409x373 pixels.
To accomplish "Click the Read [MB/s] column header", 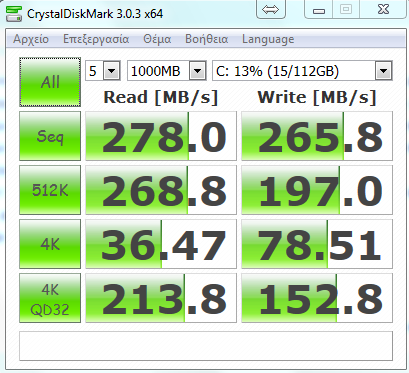I will pos(161,97).
